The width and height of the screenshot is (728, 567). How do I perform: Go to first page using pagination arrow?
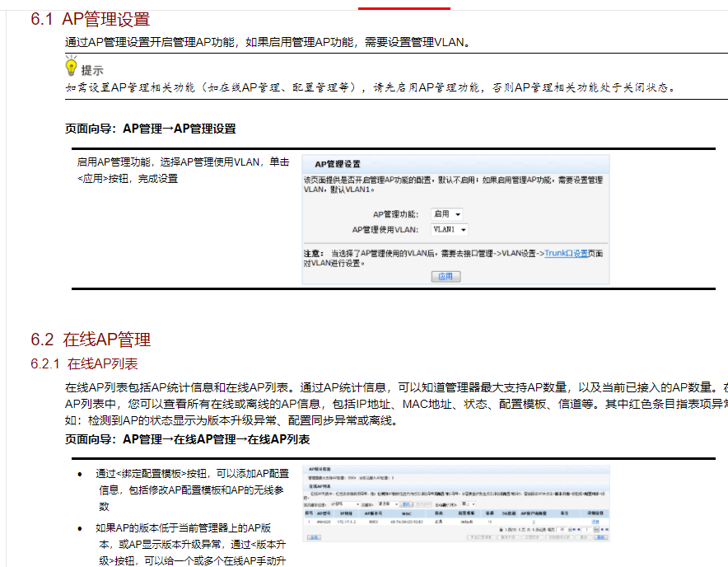click(x=574, y=529)
